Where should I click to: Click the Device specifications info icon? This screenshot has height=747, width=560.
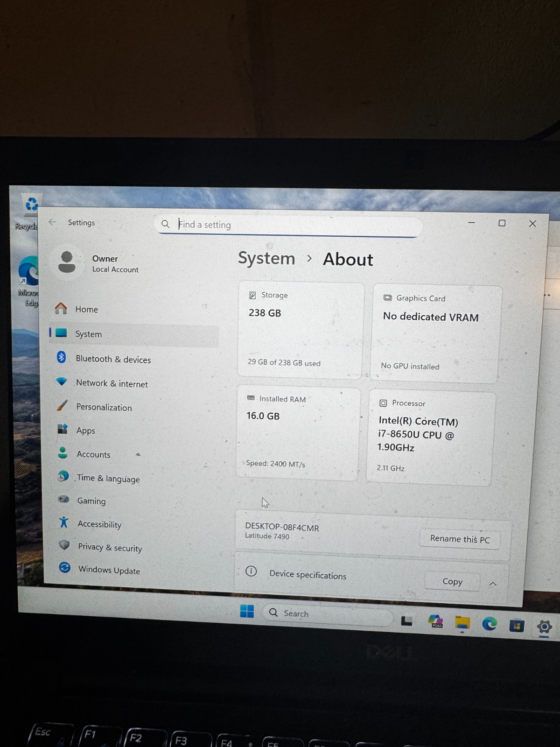click(x=251, y=571)
